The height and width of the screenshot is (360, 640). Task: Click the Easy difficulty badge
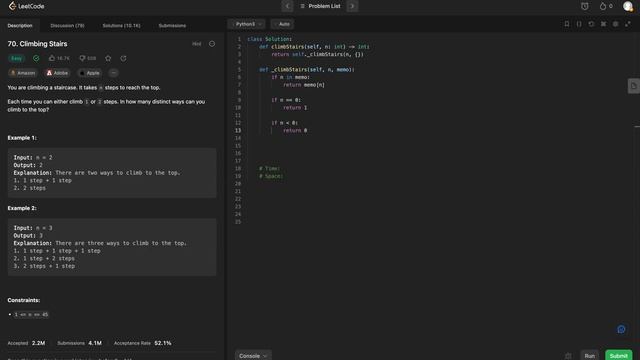[x=16, y=58]
